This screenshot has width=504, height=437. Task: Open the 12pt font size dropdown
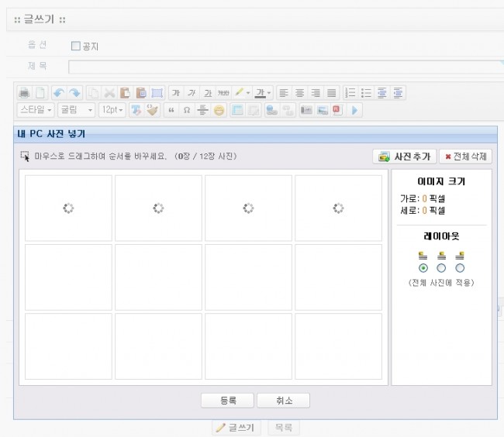[112, 110]
